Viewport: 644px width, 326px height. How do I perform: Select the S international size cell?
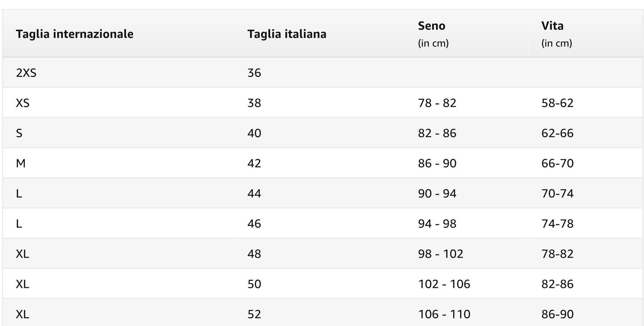click(x=19, y=133)
